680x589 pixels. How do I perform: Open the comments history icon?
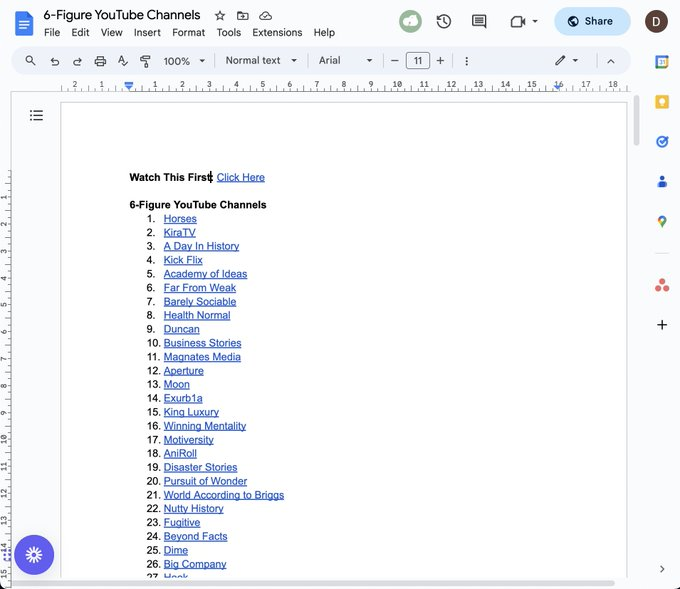[479, 21]
